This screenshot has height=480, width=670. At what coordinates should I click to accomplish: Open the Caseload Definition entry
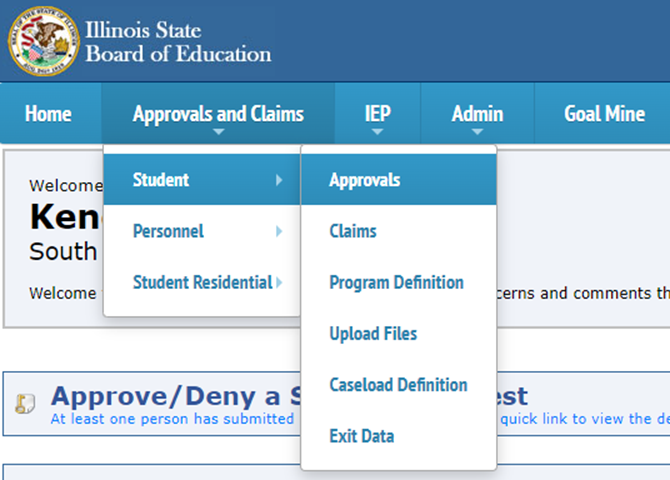[398, 385]
